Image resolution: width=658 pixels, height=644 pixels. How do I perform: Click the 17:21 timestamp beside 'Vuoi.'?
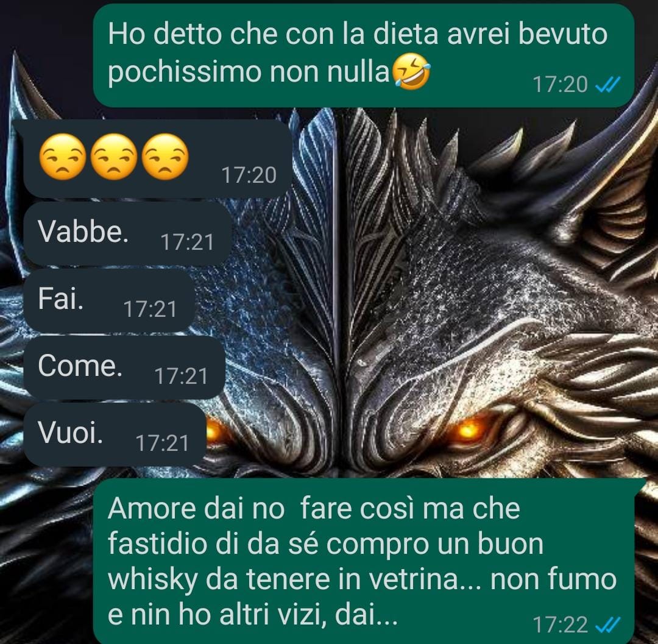[163, 443]
